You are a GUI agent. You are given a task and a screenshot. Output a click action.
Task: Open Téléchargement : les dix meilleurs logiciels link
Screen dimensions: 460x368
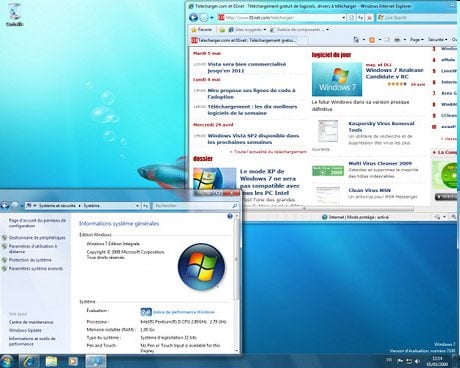click(x=252, y=110)
